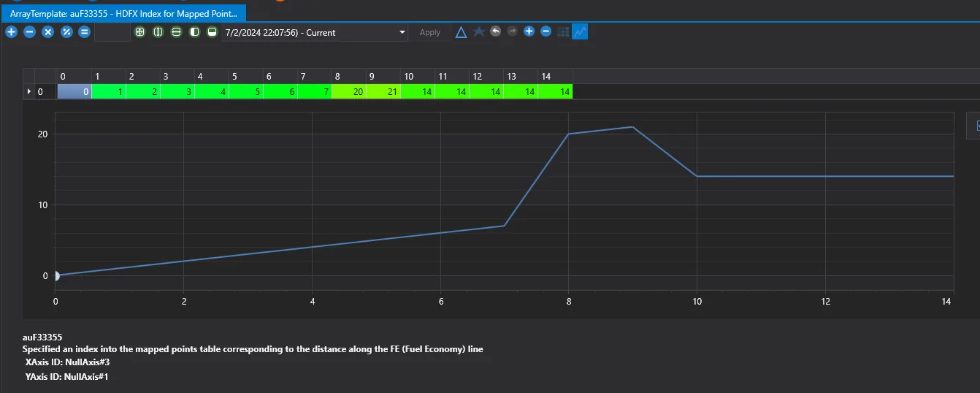Click column header 10
The image size is (980, 393).
coord(418,76)
